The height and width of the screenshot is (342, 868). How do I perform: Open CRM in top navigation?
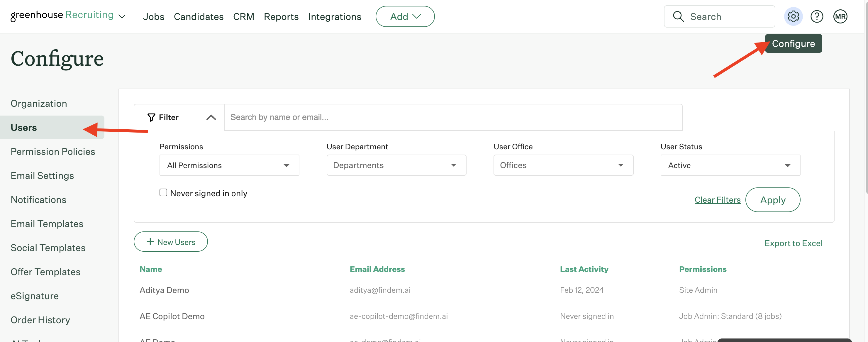(x=243, y=16)
